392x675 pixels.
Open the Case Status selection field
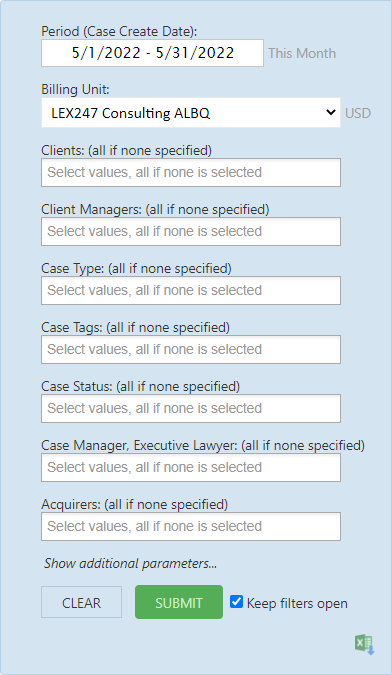click(x=191, y=409)
